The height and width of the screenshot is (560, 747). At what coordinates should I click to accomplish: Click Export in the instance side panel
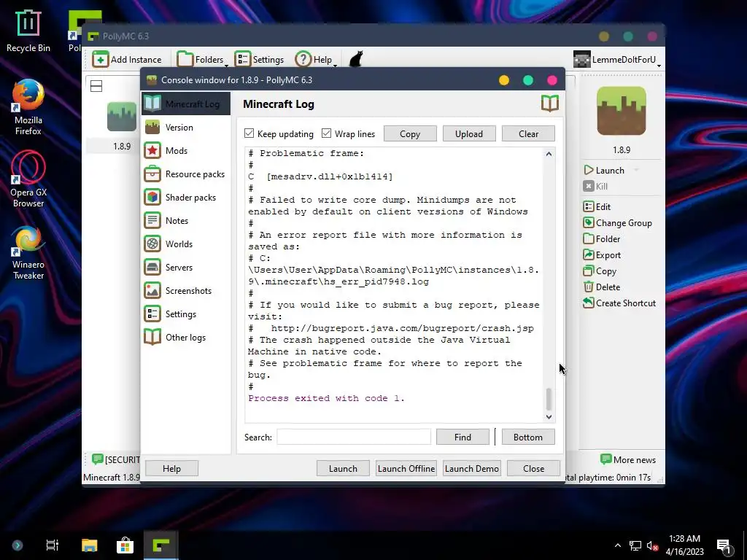point(602,254)
